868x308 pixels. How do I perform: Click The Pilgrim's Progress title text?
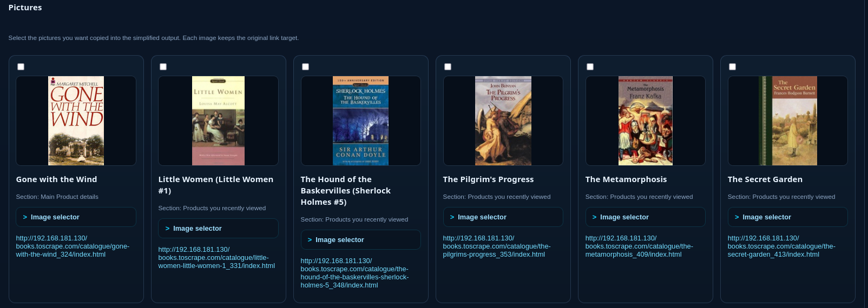[488, 179]
